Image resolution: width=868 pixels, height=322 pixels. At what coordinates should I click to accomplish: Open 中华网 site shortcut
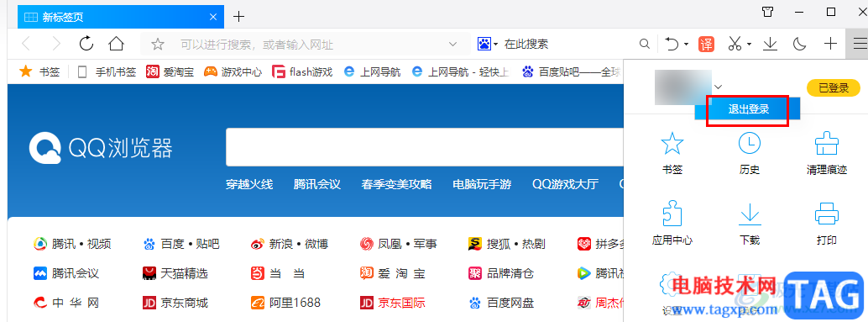[66, 303]
